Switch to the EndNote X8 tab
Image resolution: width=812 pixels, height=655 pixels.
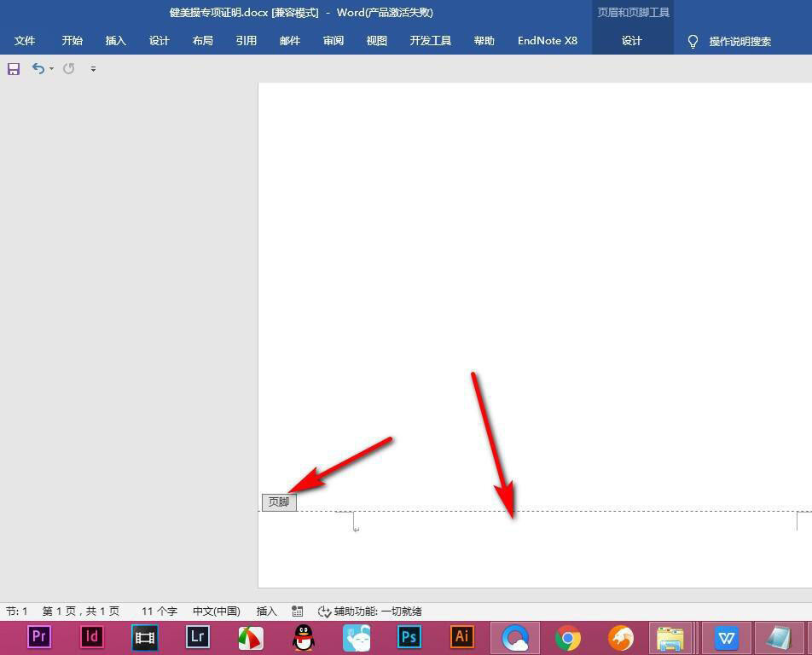548,40
